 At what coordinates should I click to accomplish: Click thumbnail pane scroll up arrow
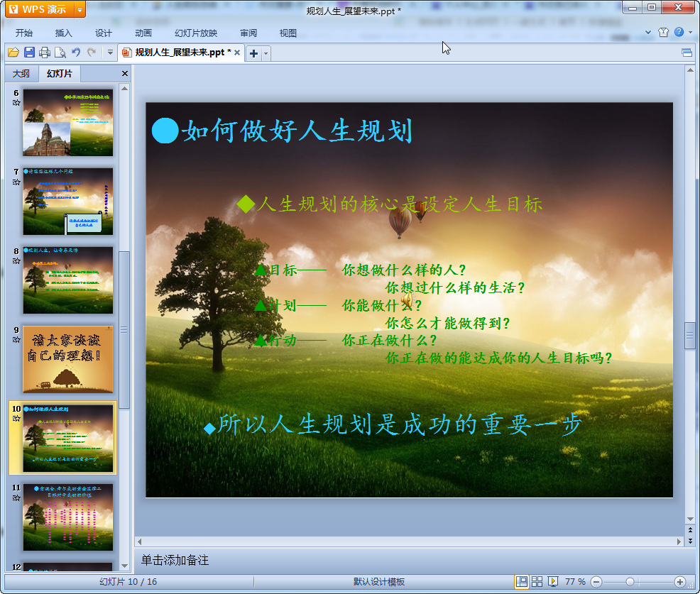(x=124, y=89)
